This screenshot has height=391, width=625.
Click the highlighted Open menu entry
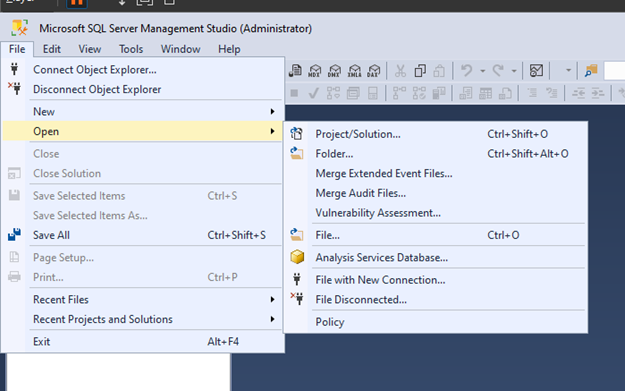[143, 131]
